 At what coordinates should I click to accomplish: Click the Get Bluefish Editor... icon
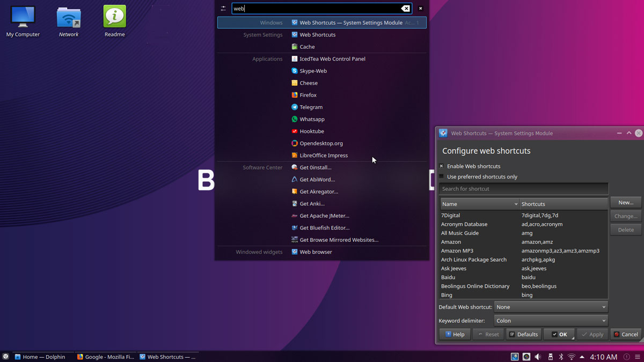295,228
